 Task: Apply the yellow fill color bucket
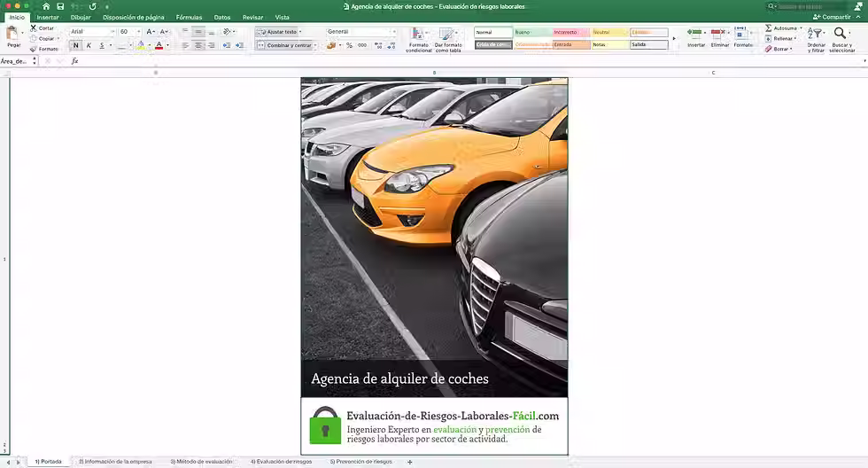coord(141,45)
